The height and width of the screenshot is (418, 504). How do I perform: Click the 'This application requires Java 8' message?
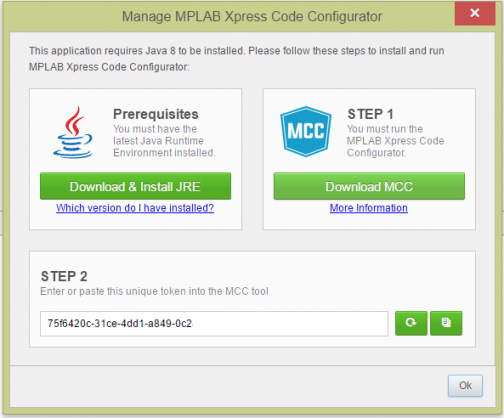point(236,59)
